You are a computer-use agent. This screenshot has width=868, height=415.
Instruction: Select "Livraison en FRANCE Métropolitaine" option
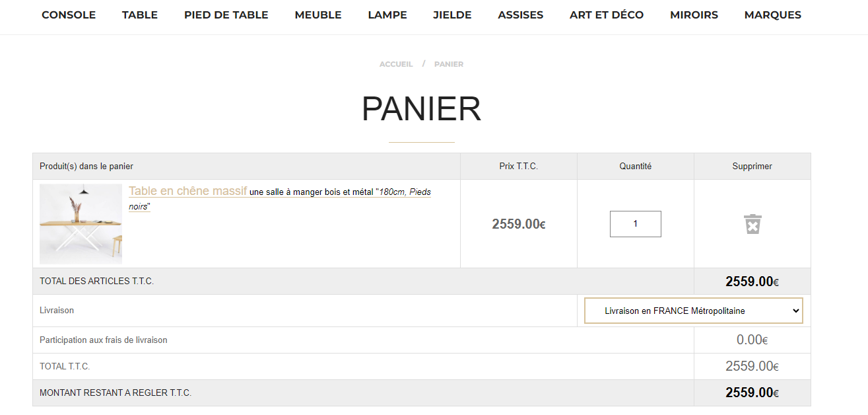click(x=693, y=310)
